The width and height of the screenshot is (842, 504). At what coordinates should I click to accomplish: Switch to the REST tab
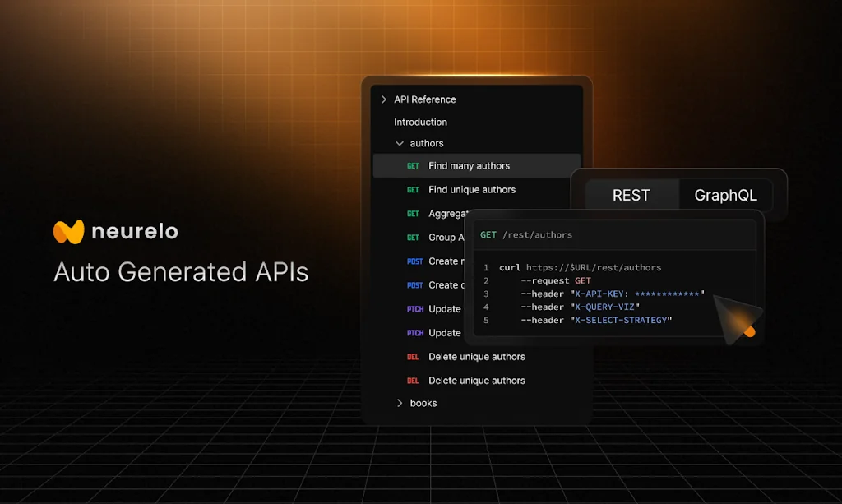630,195
